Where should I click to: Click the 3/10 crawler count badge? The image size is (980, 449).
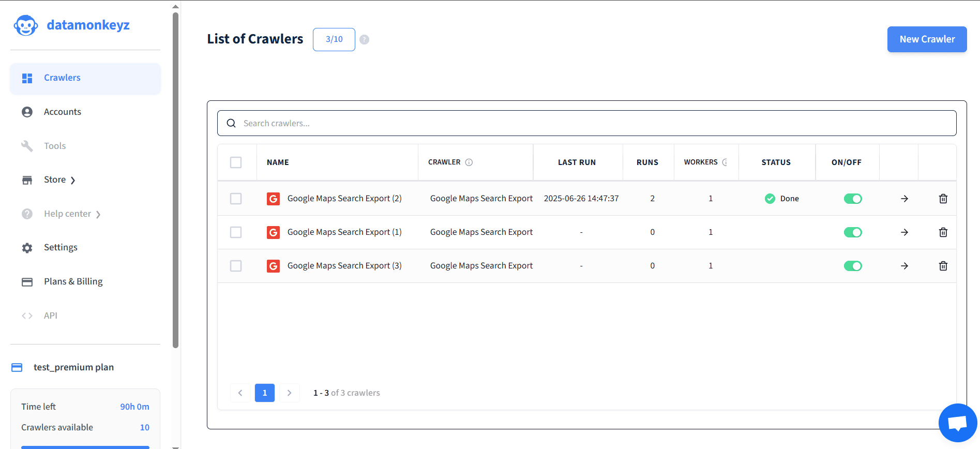pyautogui.click(x=334, y=39)
